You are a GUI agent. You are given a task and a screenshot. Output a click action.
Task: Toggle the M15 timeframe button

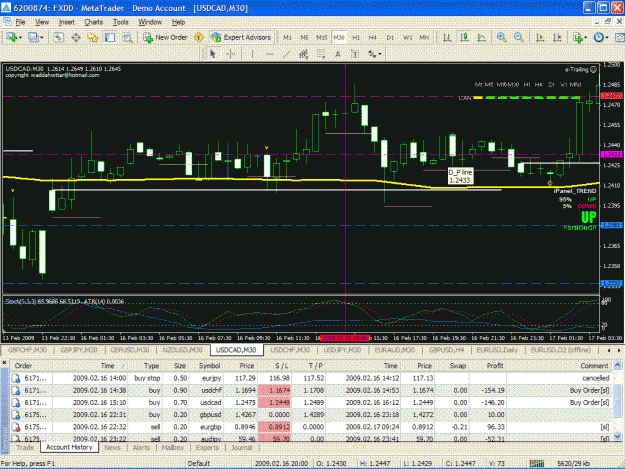click(x=321, y=37)
